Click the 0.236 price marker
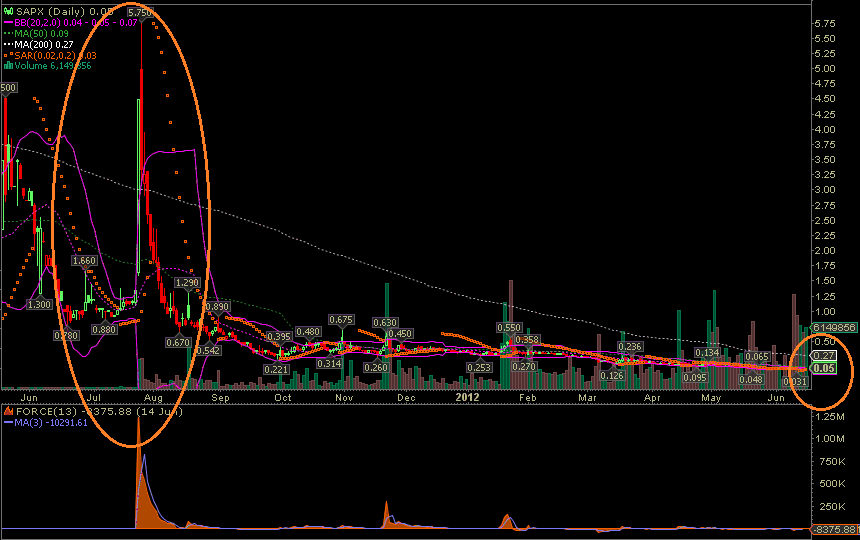Image resolution: width=860 pixels, height=540 pixels. point(630,346)
